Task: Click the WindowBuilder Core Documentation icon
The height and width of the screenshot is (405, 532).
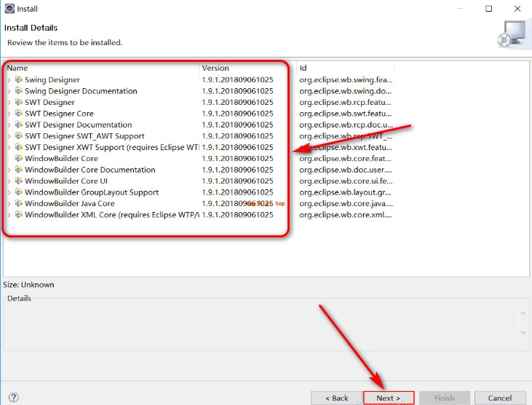Action: [19, 170]
